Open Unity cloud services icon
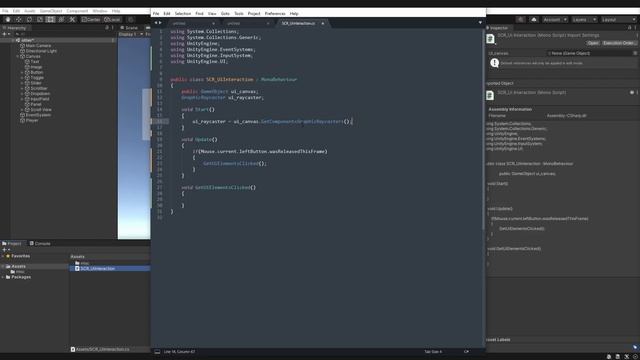 tap(533, 19)
